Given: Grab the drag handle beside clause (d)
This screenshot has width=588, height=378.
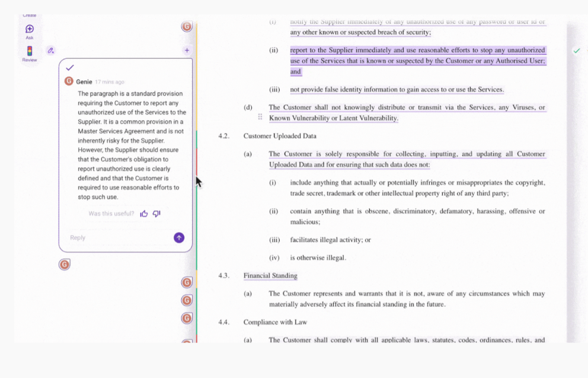Looking at the screenshot, I should 260,117.
